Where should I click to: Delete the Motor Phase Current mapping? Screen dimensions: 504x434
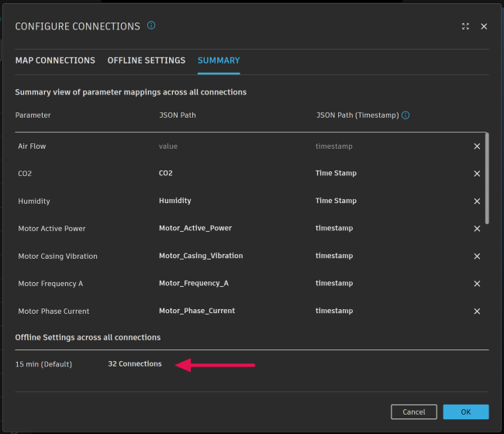tap(477, 312)
